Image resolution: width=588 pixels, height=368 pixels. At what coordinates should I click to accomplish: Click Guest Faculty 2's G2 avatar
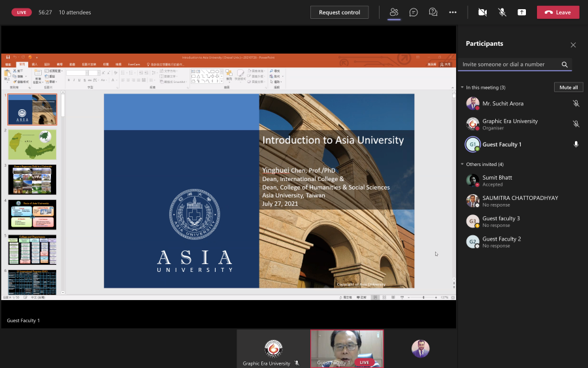tap(472, 242)
